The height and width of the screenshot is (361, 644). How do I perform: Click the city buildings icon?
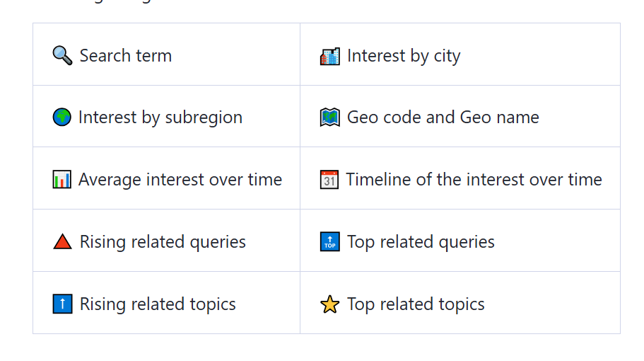(330, 57)
